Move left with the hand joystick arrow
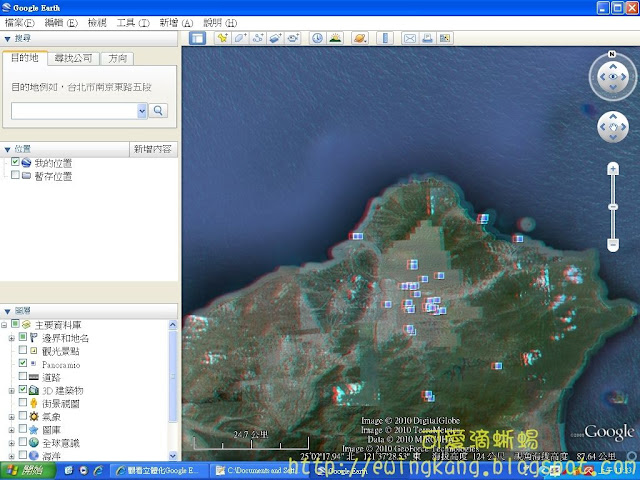Screen dimensions: 640x480 tap(603, 127)
